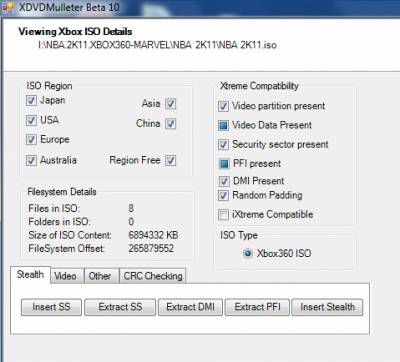Enable the iXtreme Compatible checkbox

(x=223, y=214)
